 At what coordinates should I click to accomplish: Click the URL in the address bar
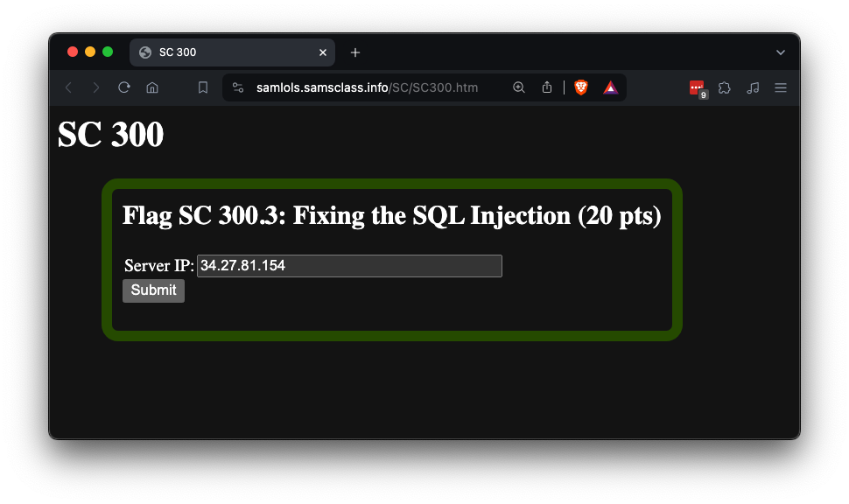click(368, 87)
